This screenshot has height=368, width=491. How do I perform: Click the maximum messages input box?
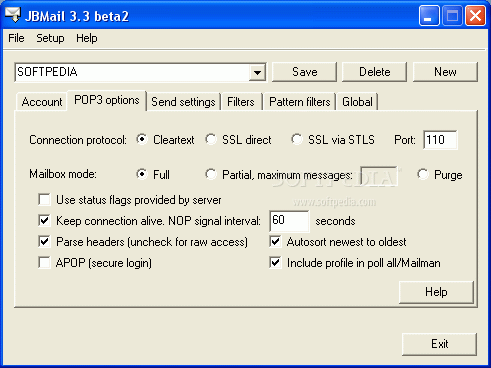[379, 176]
